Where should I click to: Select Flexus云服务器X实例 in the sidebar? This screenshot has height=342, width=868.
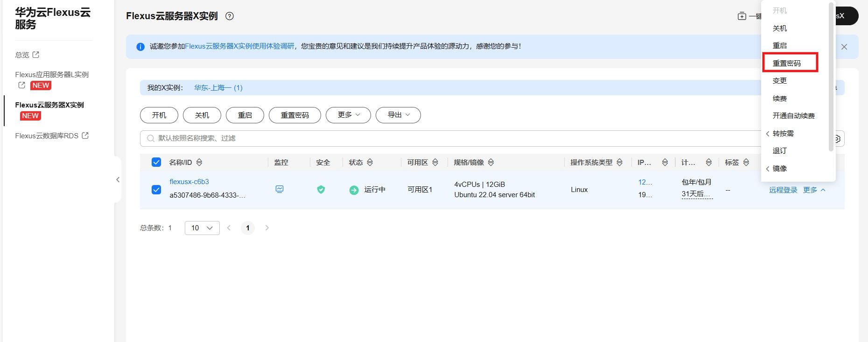coord(49,105)
